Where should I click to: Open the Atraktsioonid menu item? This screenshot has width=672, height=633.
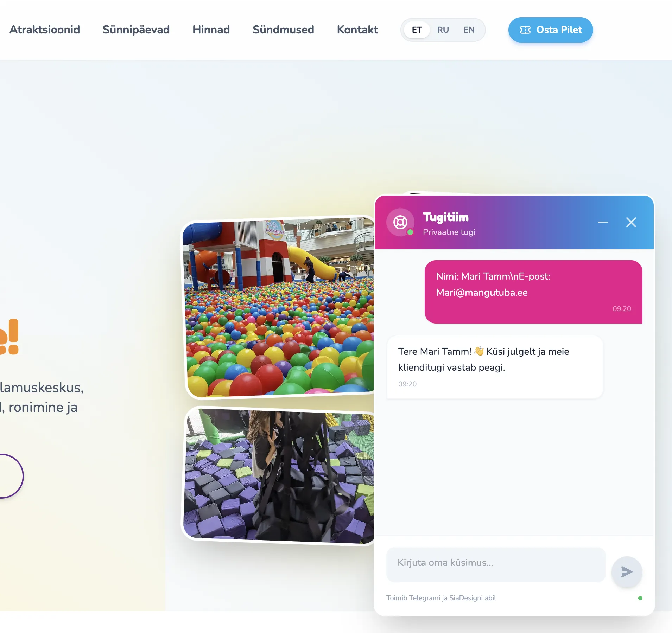point(45,30)
